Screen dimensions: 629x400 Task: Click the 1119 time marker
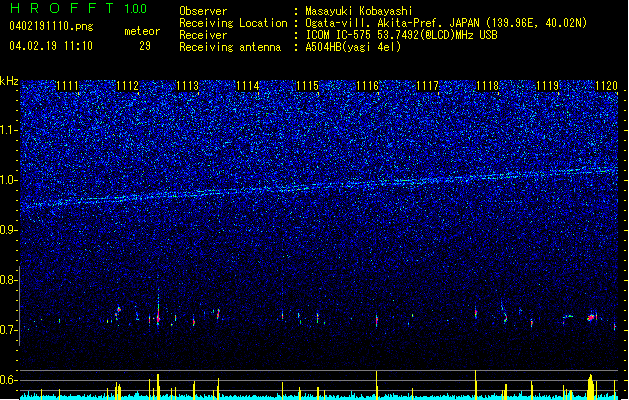point(548,86)
